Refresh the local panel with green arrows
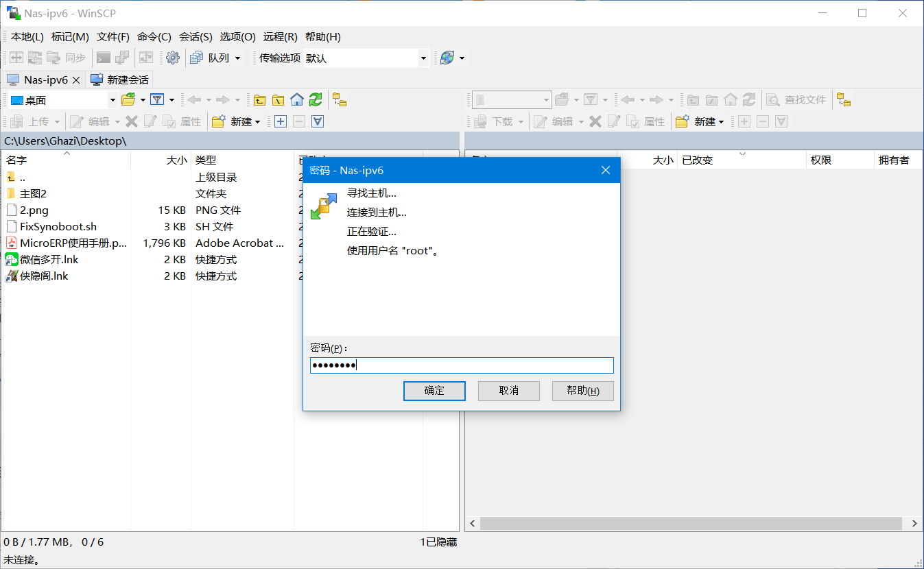Viewport: 924px width, 569px height. click(x=316, y=100)
